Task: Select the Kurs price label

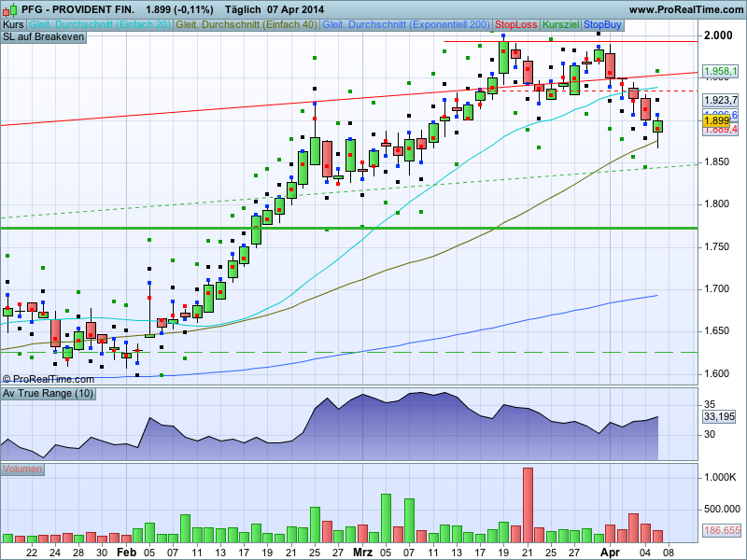Action: pyautogui.click(x=14, y=23)
